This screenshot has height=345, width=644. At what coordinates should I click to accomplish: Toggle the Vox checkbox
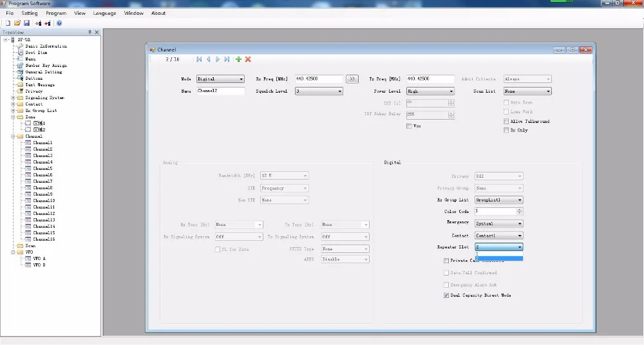coord(409,127)
